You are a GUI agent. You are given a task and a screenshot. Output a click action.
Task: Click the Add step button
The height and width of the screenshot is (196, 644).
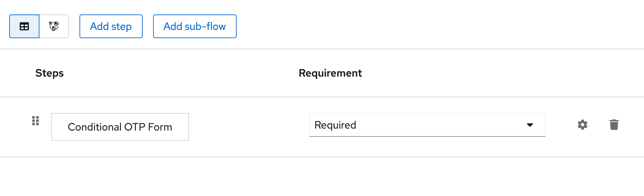111,26
